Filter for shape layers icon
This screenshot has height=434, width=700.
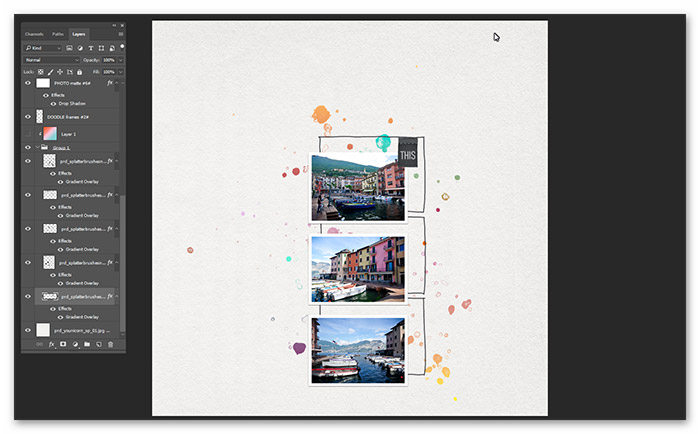tap(101, 48)
